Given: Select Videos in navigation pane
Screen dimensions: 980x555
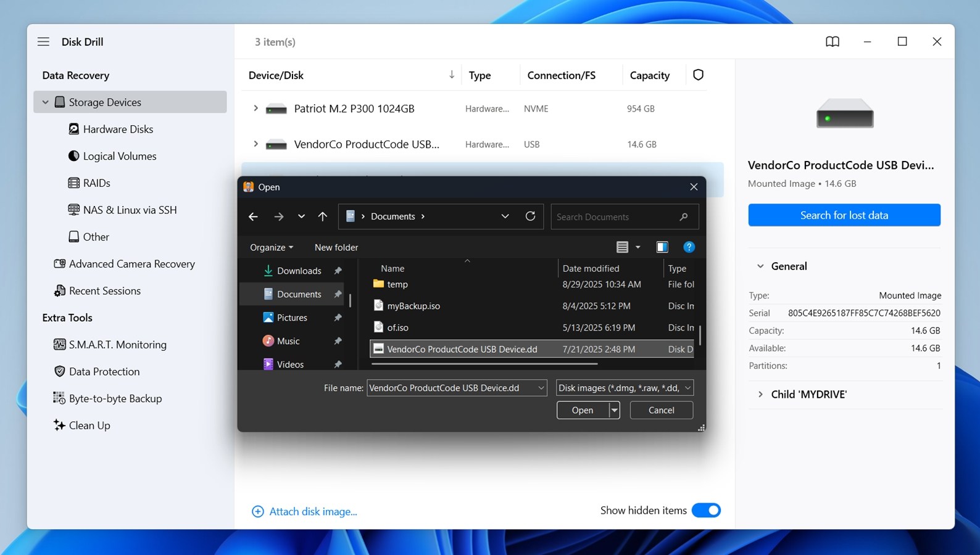Looking at the screenshot, I should (x=292, y=364).
